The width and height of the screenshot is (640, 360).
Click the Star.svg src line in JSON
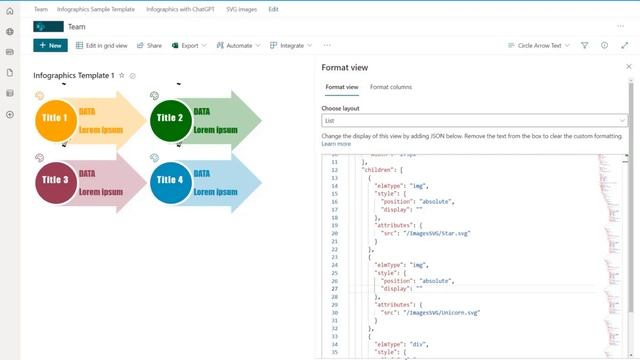tap(425, 233)
